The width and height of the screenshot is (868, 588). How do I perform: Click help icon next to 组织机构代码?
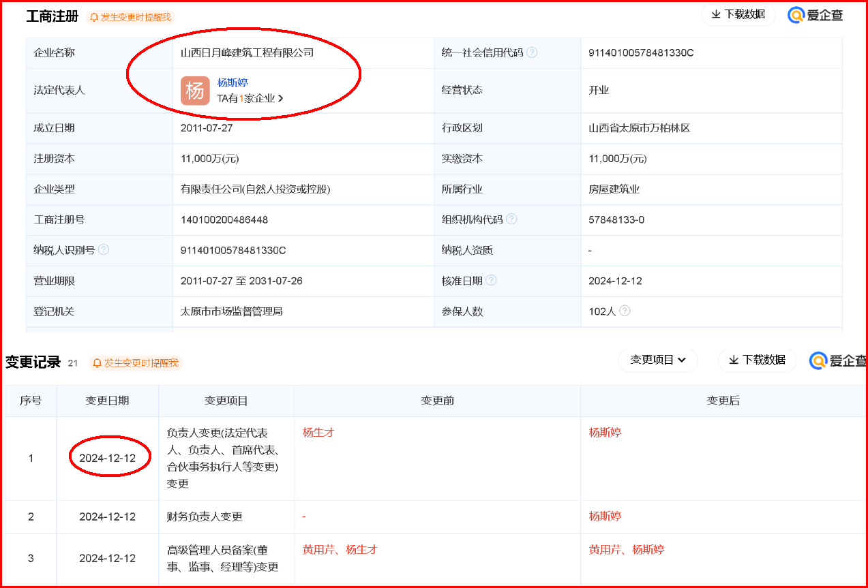point(511,219)
